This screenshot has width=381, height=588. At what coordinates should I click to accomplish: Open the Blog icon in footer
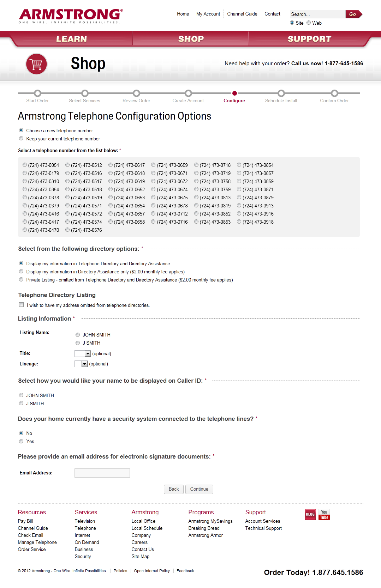point(310,515)
